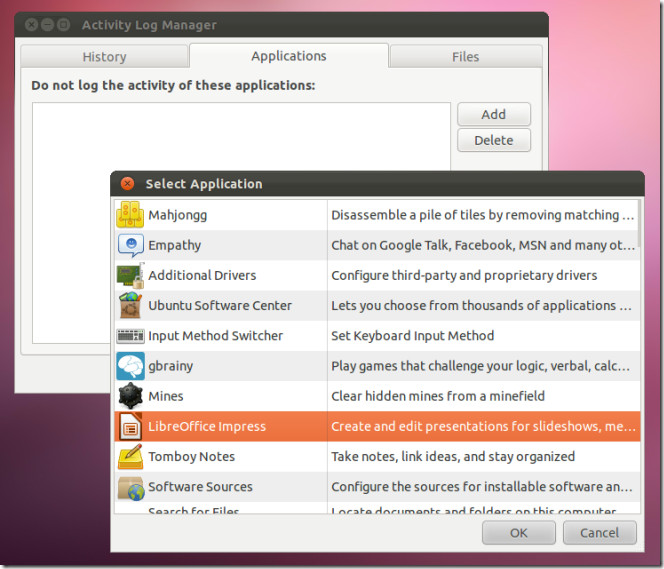Select the Mahjongg tiles icon
Screen dimensions: 664x569
click(x=130, y=215)
